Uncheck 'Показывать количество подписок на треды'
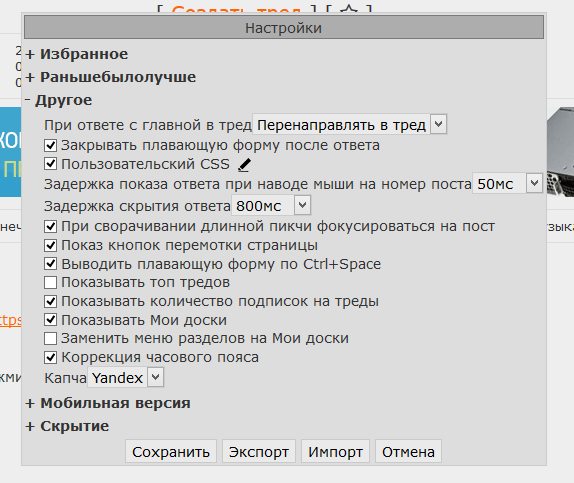This screenshot has width=574, height=483. 51,301
